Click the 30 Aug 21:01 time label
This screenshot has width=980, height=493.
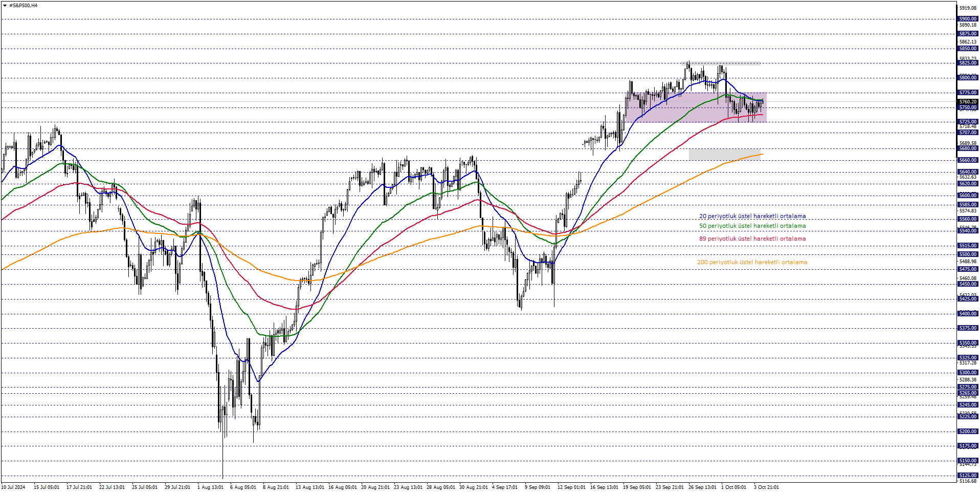(x=474, y=487)
